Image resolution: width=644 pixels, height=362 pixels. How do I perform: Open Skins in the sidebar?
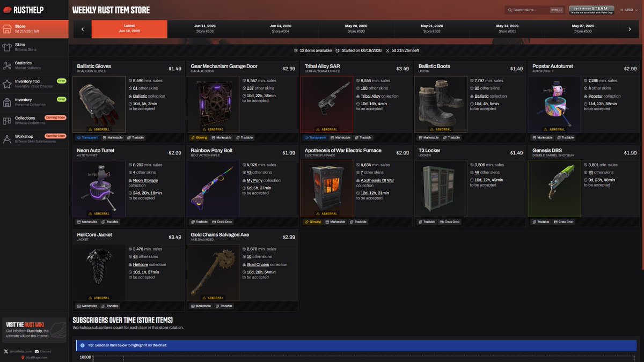click(34, 47)
